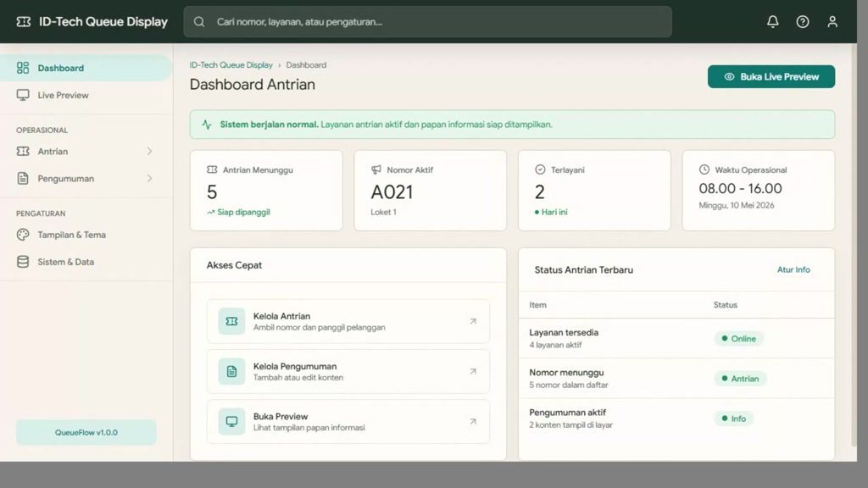Click the search magnifier icon

click(199, 21)
